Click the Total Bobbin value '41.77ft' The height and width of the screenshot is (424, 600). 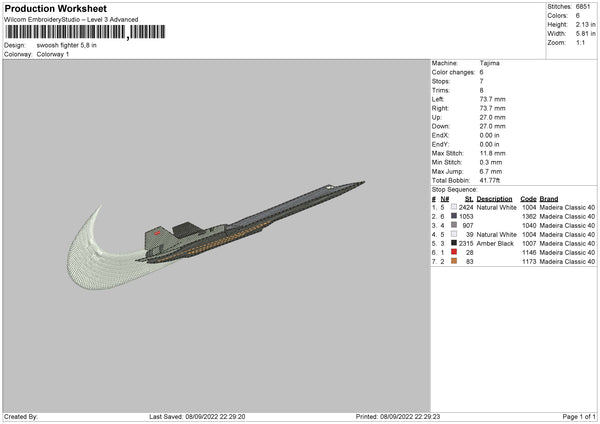[x=490, y=180]
